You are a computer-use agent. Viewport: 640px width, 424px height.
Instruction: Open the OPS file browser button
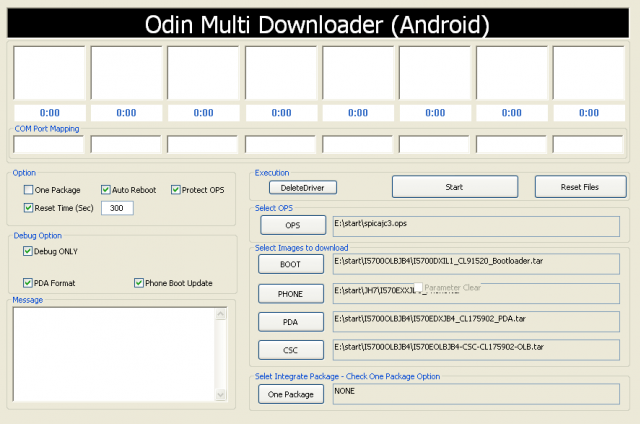(x=293, y=225)
